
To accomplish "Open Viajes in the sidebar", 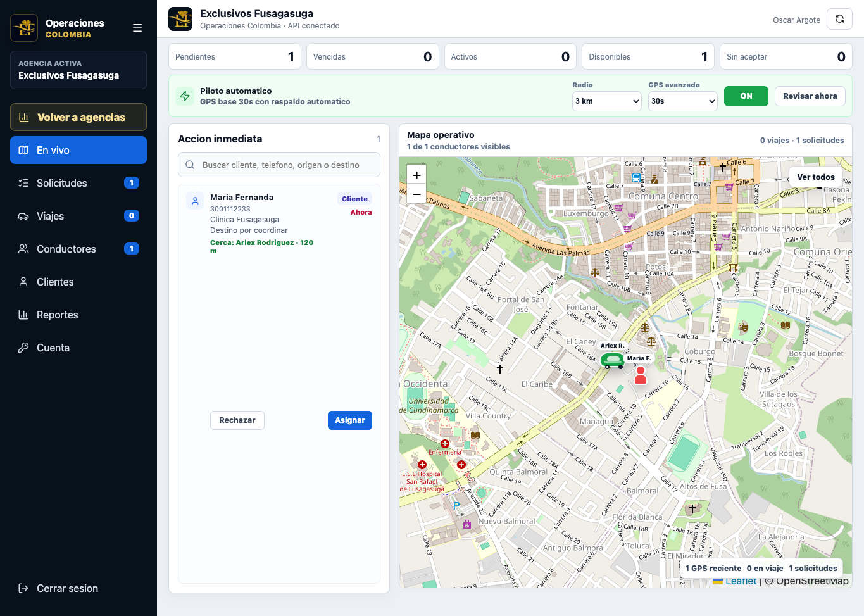I will click(x=78, y=216).
